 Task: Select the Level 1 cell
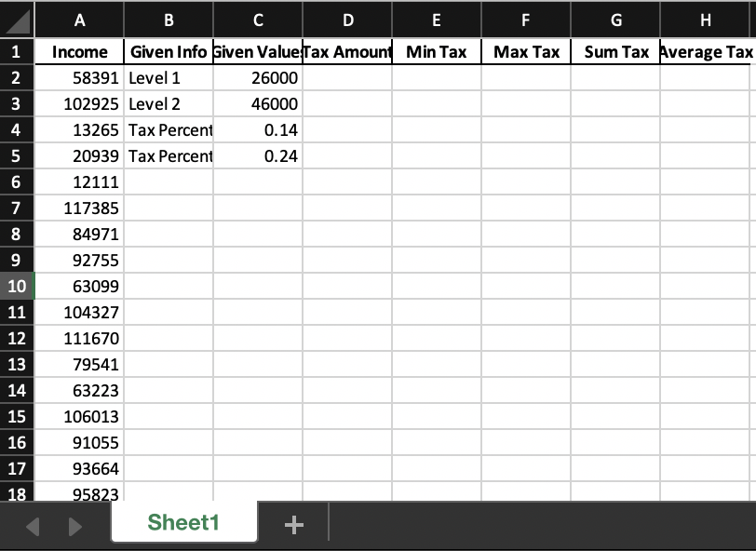(x=168, y=78)
